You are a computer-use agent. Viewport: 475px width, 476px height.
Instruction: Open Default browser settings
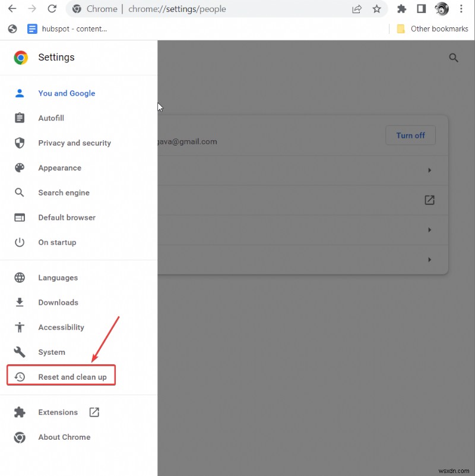coord(66,217)
